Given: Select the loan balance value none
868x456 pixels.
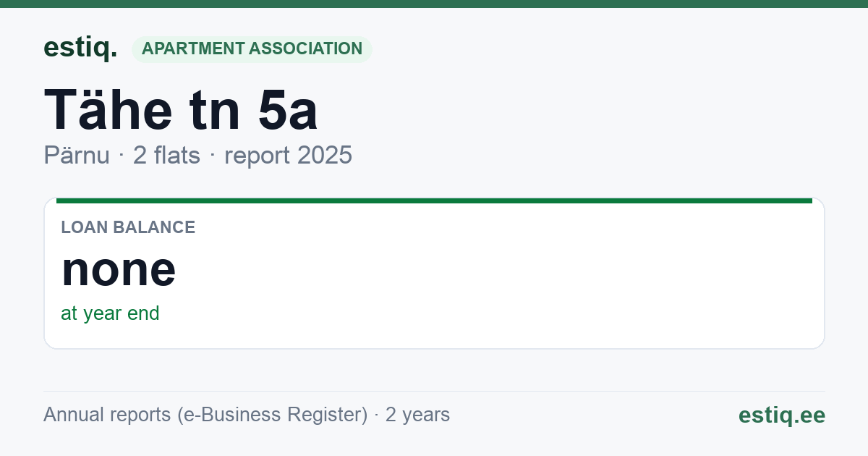Looking at the screenshot, I should [x=119, y=269].
